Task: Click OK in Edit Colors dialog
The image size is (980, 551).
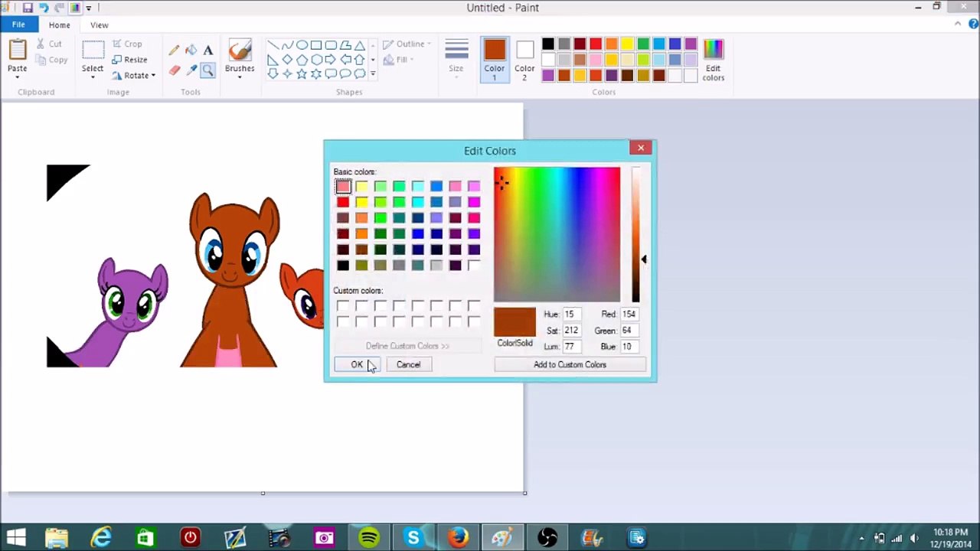Action: coord(357,364)
